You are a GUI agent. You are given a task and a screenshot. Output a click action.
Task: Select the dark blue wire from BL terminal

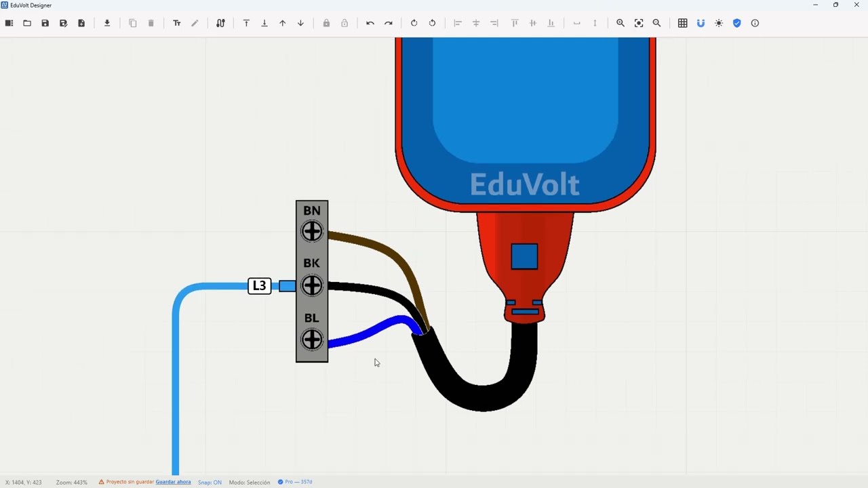pos(372,331)
